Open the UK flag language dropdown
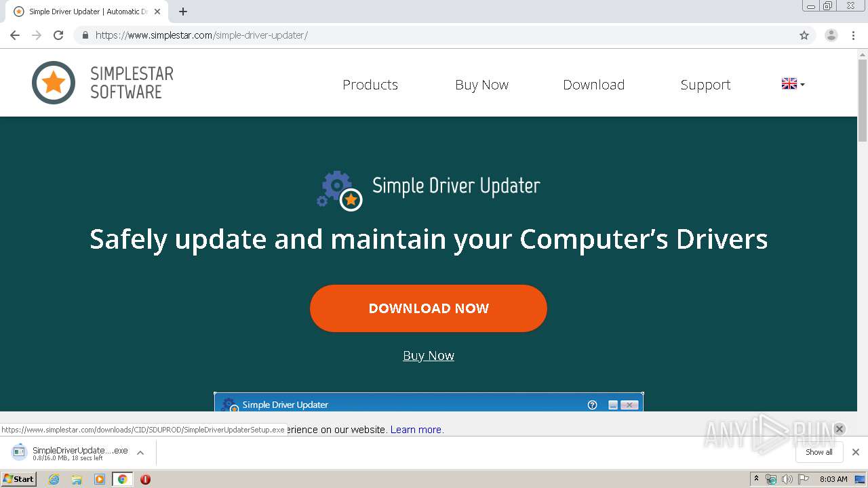This screenshot has height=488, width=868. tap(793, 84)
